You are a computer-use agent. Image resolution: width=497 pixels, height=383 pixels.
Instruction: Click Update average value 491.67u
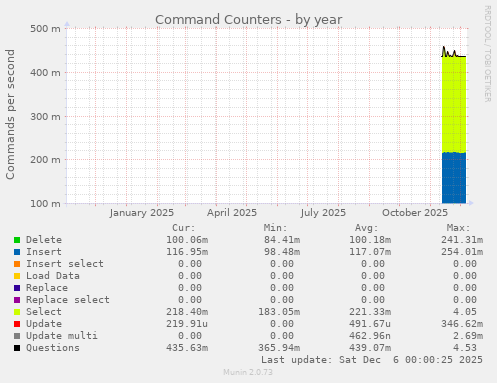coord(370,324)
